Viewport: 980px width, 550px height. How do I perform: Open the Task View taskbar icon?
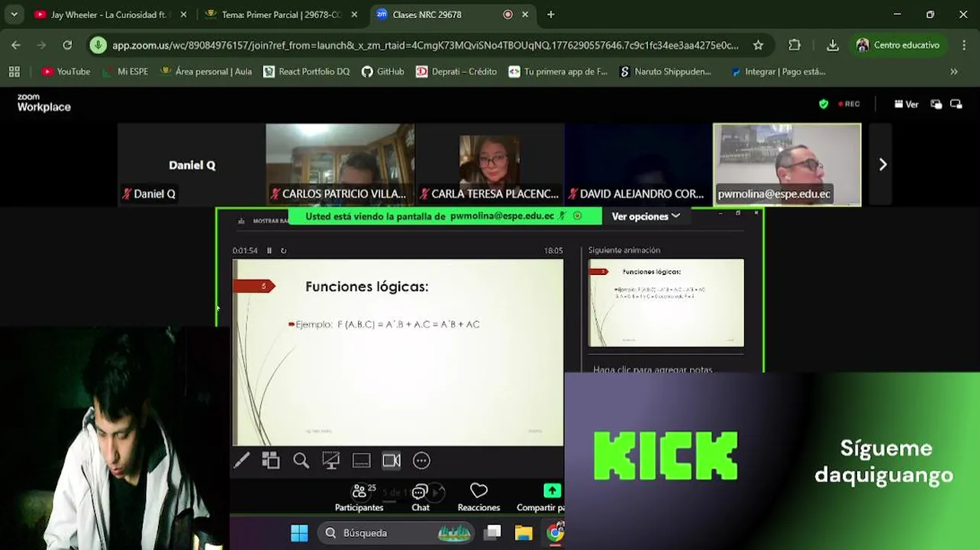[492, 532]
